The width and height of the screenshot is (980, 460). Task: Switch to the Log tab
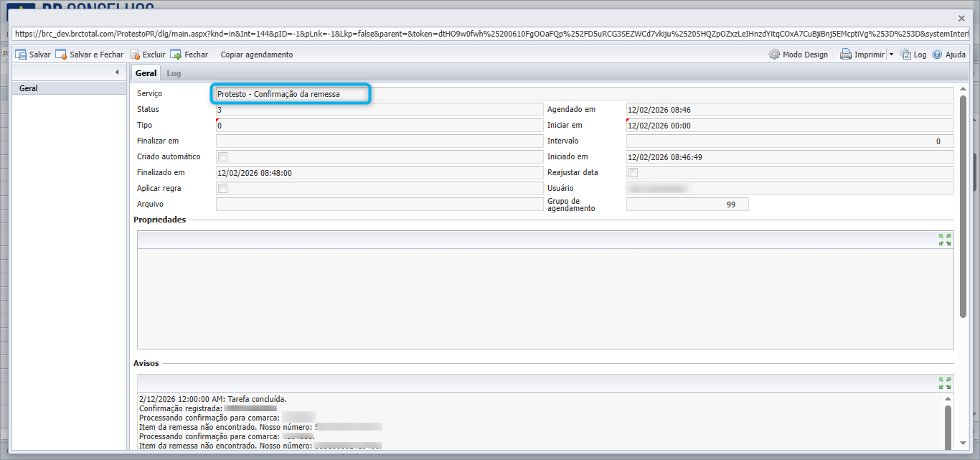(174, 73)
